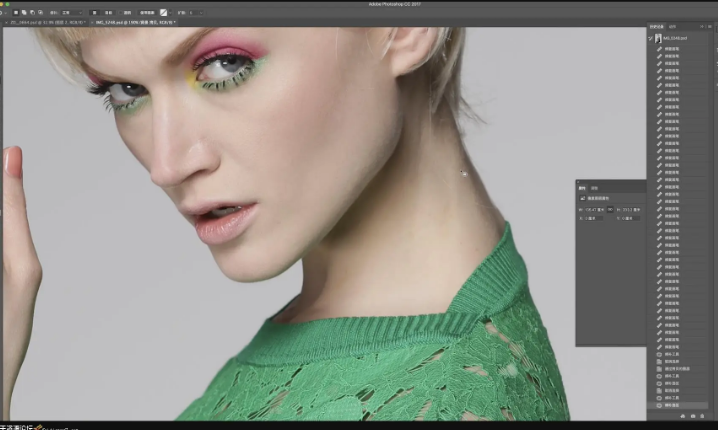Set history brush source on IMG_5248.psd snapshot
Screen dimensions: 718x430
point(651,38)
